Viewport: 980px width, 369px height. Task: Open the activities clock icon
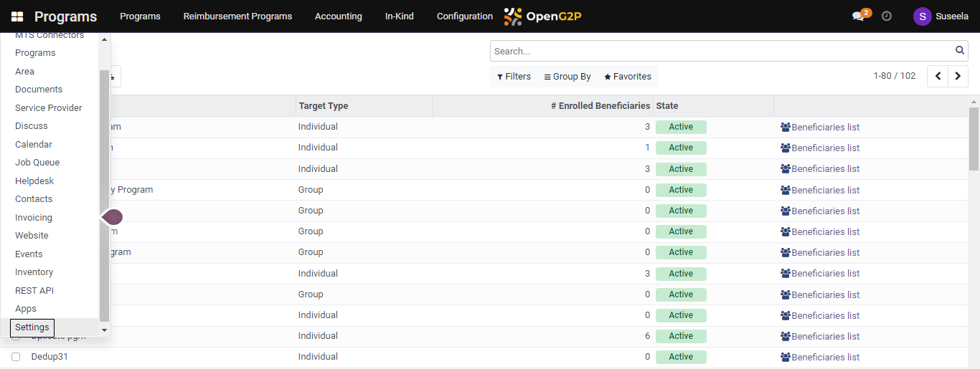pyautogui.click(x=887, y=16)
